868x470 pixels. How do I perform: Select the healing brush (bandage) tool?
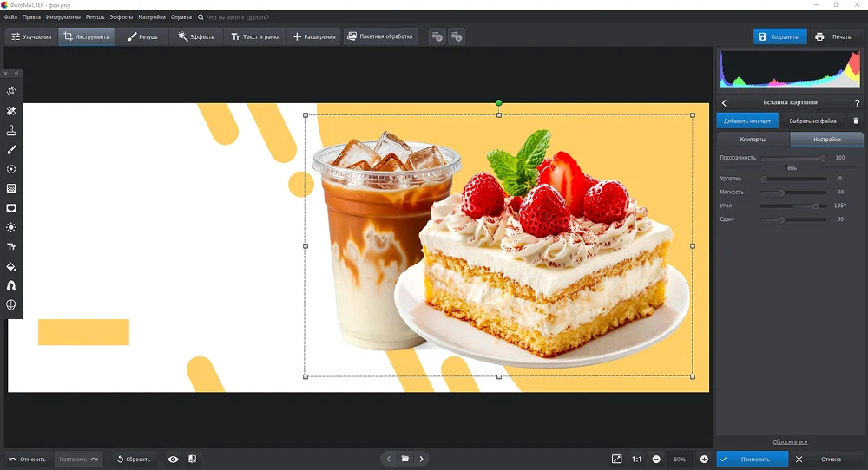tap(11, 111)
